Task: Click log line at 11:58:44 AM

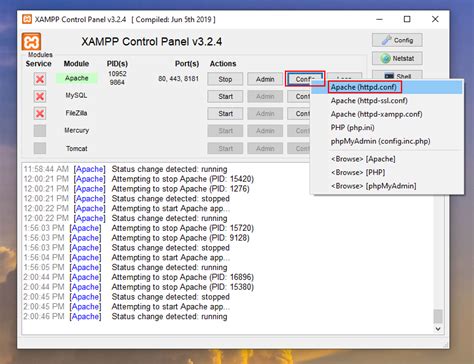Action: click(125, 169)
